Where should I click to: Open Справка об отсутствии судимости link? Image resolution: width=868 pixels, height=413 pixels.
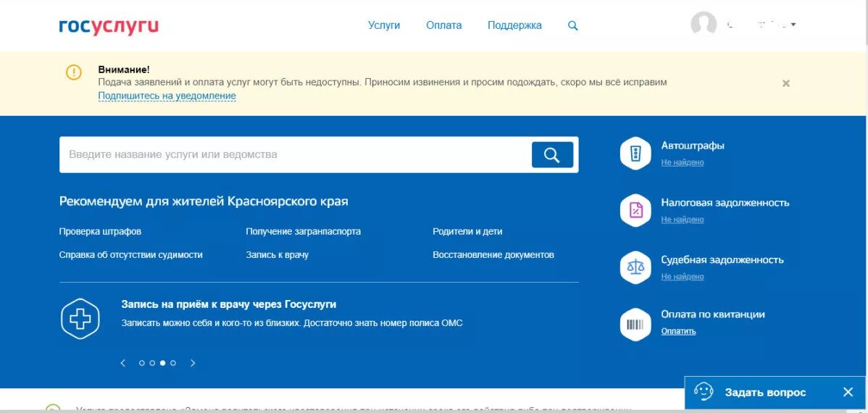tap(130, 254)
